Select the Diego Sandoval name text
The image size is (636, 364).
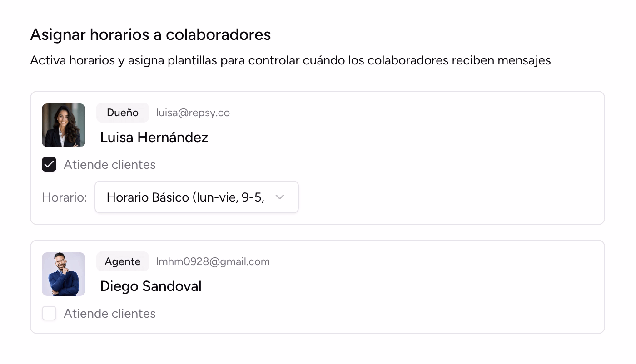(151, 286)
